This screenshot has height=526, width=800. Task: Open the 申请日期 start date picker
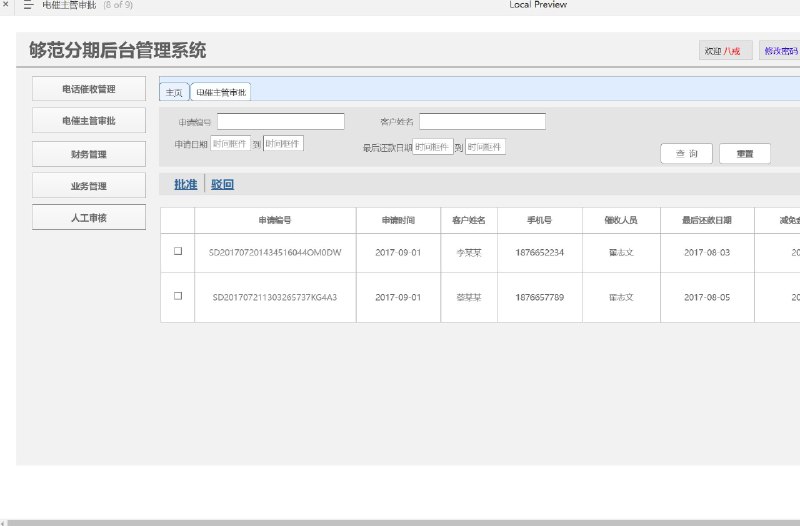point(230,144)
